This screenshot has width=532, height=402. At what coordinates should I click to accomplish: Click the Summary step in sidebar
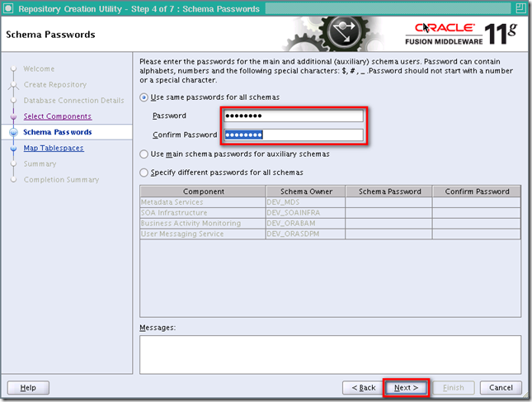point(40,164)
